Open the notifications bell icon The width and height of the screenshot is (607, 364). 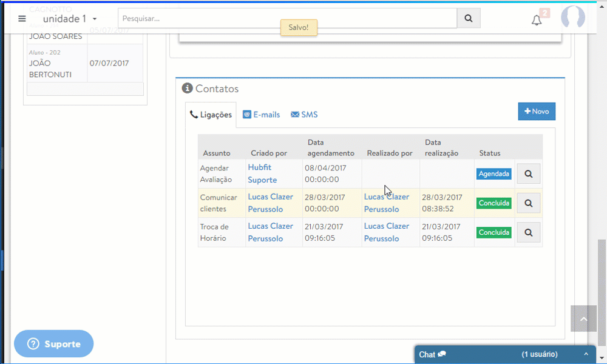(537, 21)
